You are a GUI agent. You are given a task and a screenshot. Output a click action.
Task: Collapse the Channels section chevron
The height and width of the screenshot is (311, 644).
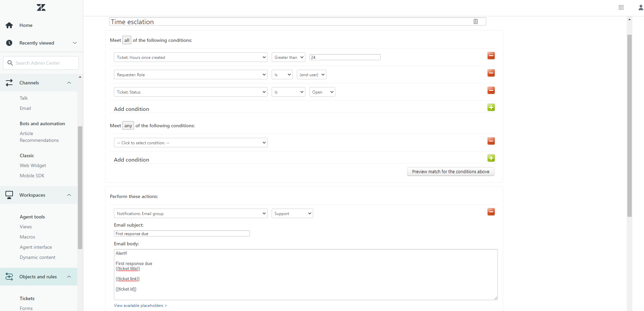point(69,83)
